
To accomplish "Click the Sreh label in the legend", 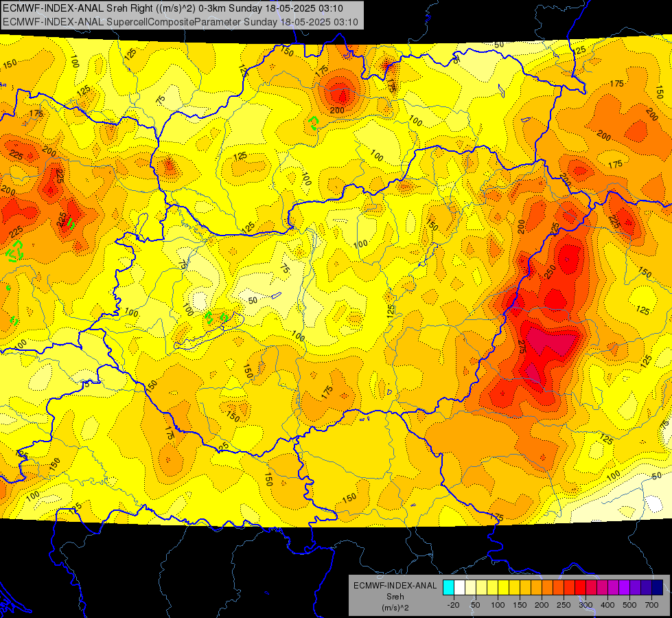I will pyautogui.click(x=395, y=597).
